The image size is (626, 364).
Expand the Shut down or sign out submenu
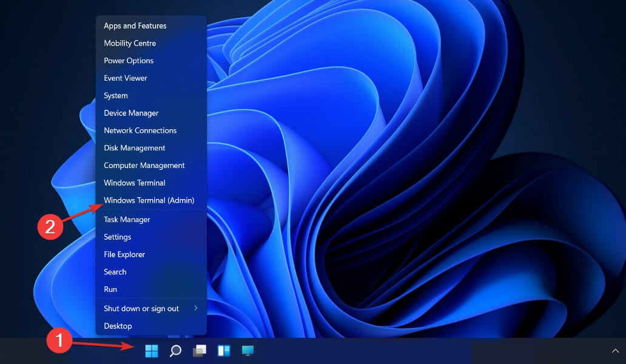click(x=141, y=308)
